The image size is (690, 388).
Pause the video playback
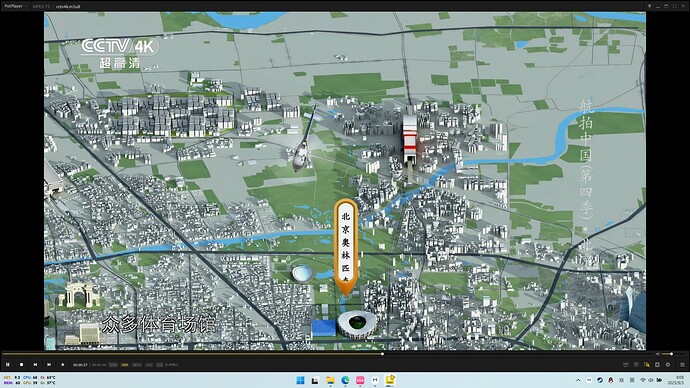7,365
